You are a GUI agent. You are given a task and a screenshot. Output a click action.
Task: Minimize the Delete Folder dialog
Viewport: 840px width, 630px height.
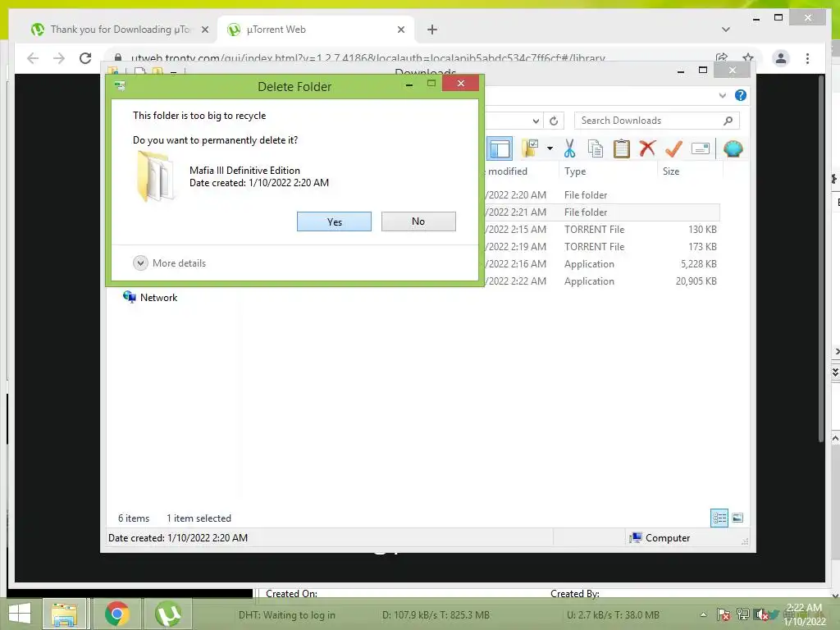click(x=409, y=84)
